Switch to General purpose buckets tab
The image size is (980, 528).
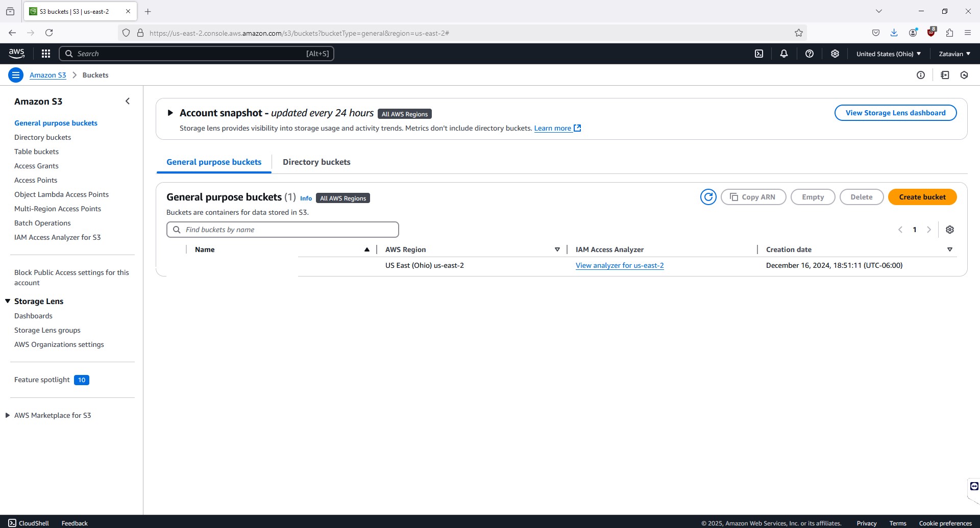pos(214,162)
